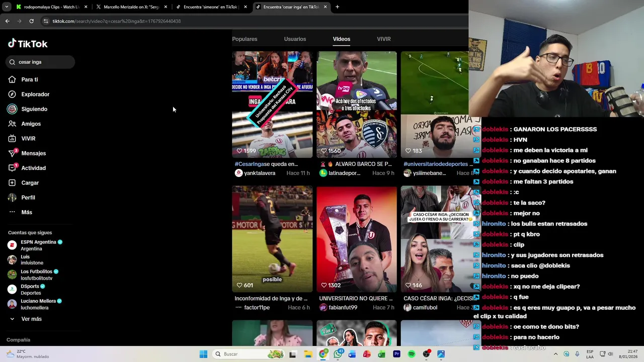This screenshot has width=644, height=362.
Task: Open ESPN Argentina followed account
Action: pyautogui.click(x=35, y=245)
